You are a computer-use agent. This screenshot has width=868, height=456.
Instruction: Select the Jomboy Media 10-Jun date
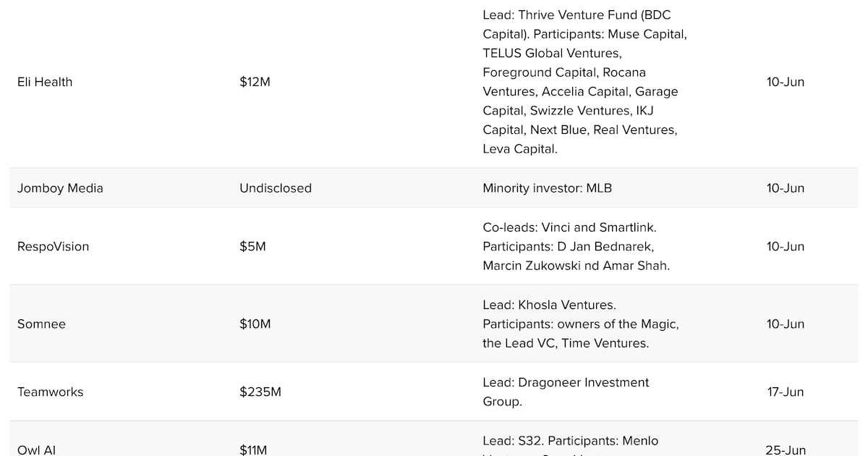click(x=785, y=188)
